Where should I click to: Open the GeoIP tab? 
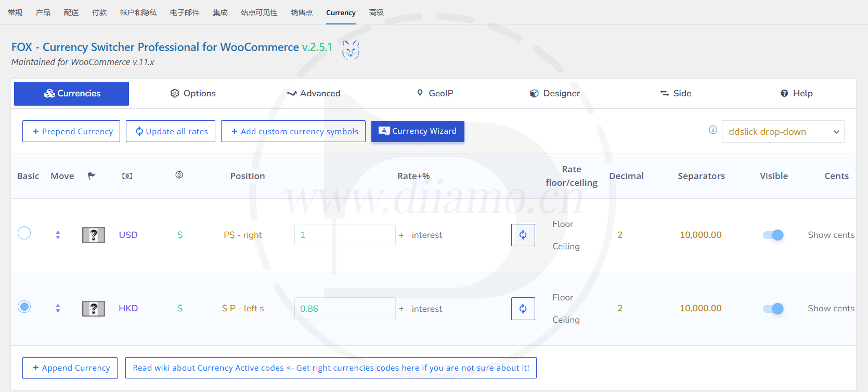click(x=435, y=94)
